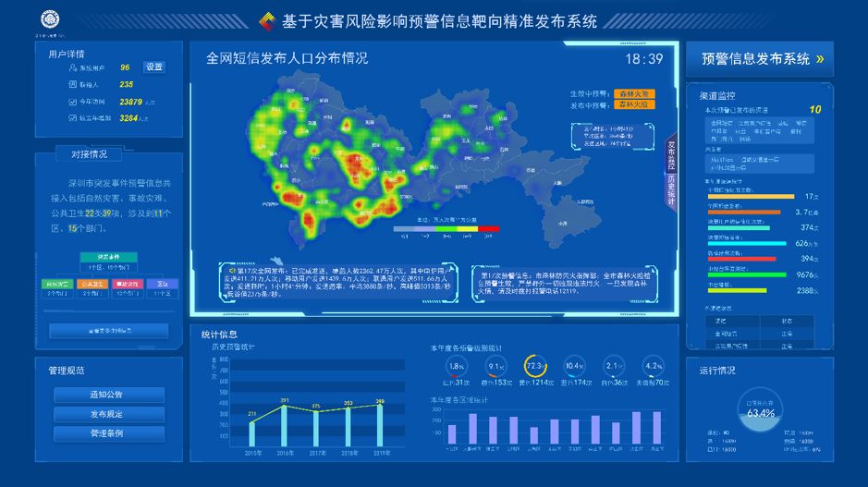Click the wide button below the department diagram
Image resolution: width=868 pixels, height=487 pixels.
coord(108,331)
